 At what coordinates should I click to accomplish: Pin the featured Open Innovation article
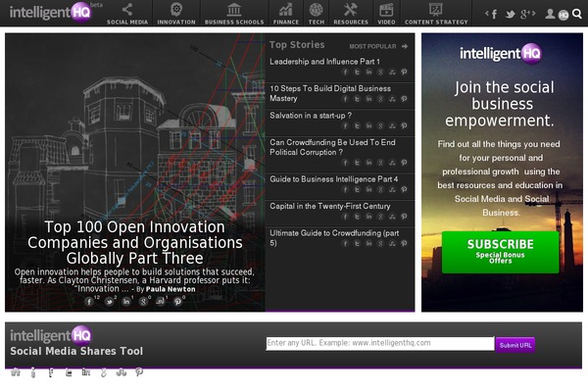(177, 301)
